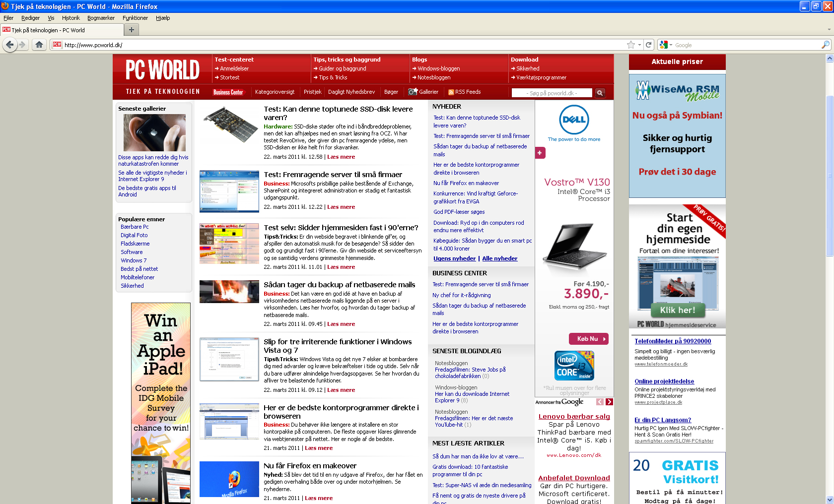
Task: Click into the PC World site search field
Action: [552, 93]
